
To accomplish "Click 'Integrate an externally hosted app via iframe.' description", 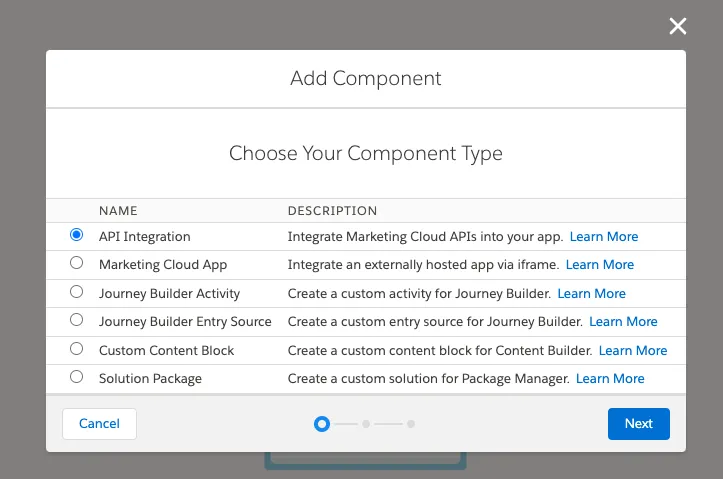I will point(423,265).
